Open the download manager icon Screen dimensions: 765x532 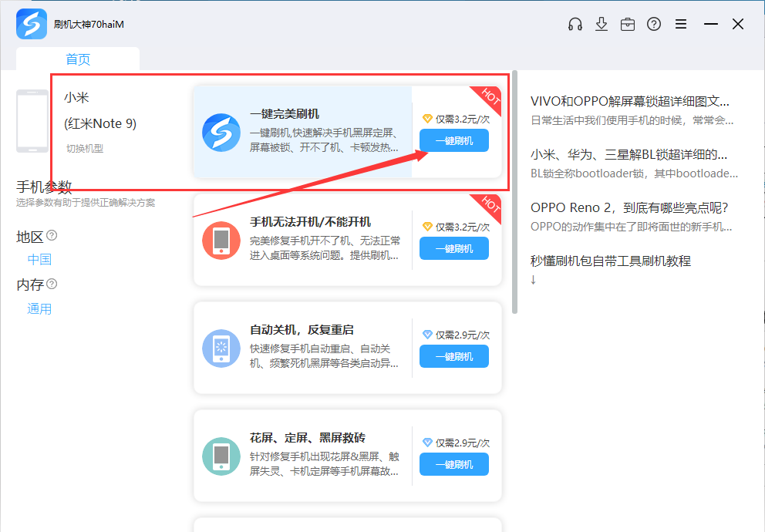point(602,24)
